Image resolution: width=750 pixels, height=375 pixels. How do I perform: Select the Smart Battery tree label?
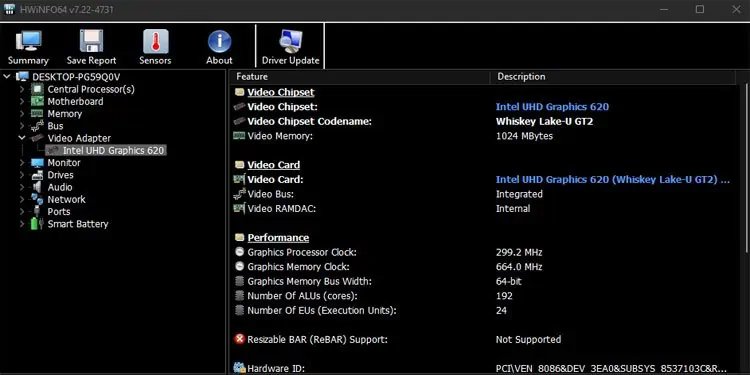click(x=78, y=224)
